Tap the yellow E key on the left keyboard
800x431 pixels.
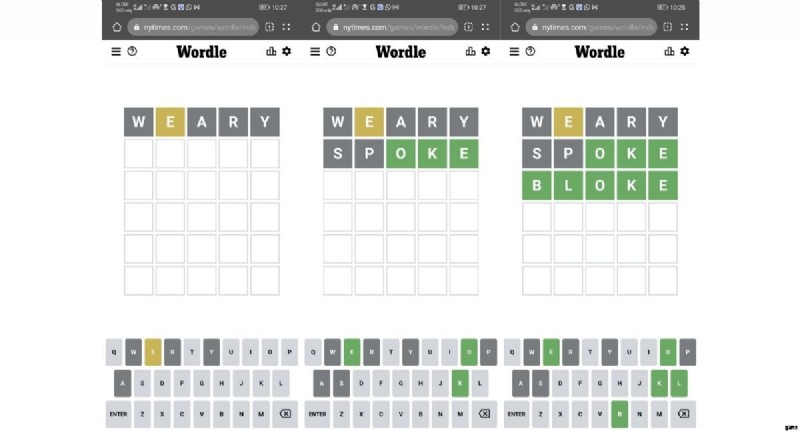153,352
